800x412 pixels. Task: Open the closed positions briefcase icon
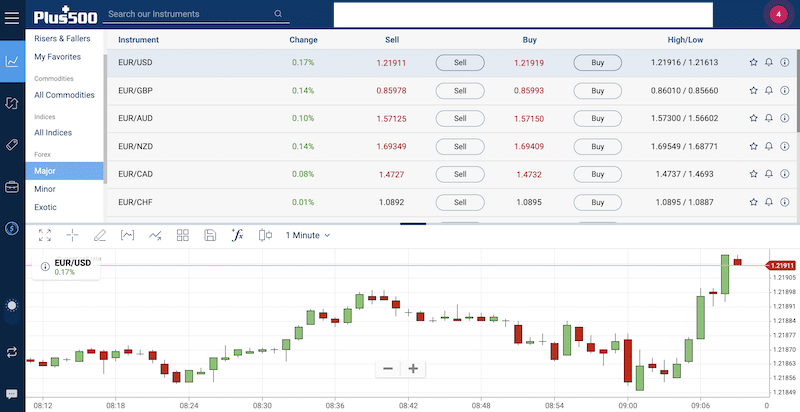tap(12, 187)
